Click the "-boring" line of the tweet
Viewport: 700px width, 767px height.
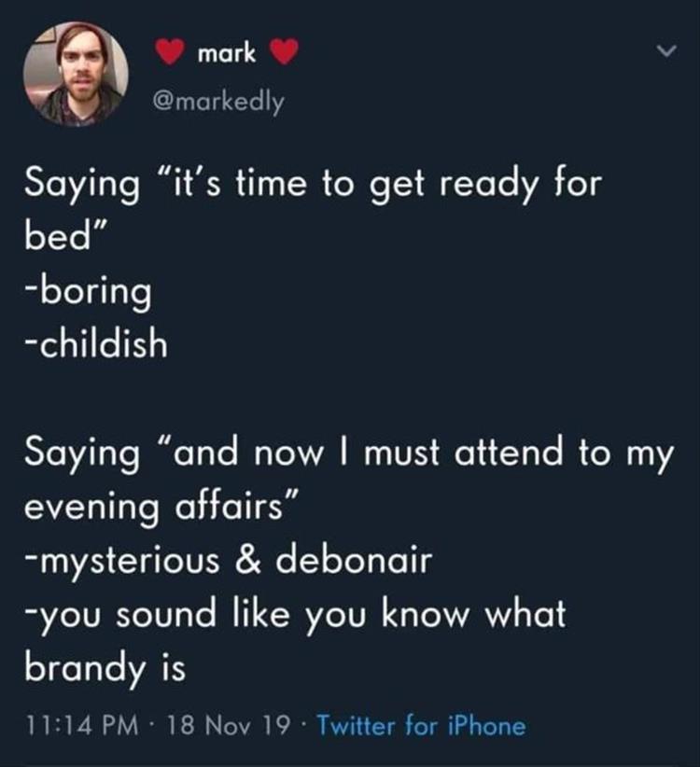86,292
